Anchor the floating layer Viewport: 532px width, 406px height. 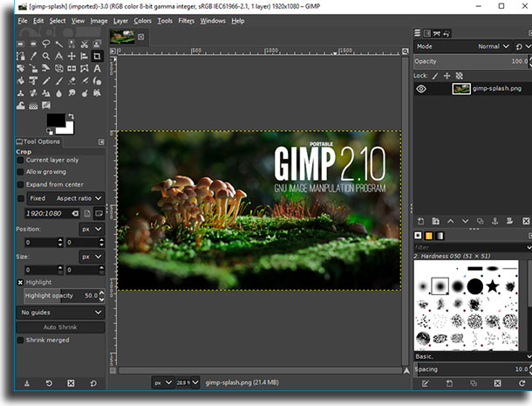495,221
